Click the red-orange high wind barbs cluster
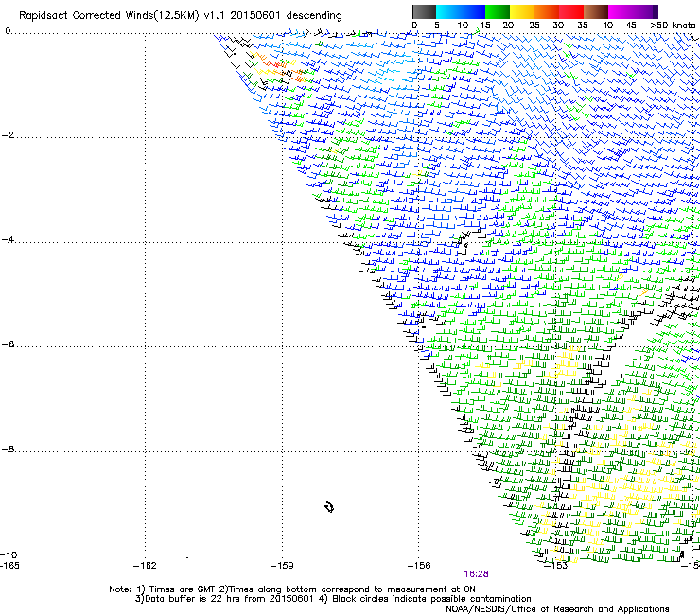Image resolution: width=700 pixels, height=615 pixels. coord(282,69)
